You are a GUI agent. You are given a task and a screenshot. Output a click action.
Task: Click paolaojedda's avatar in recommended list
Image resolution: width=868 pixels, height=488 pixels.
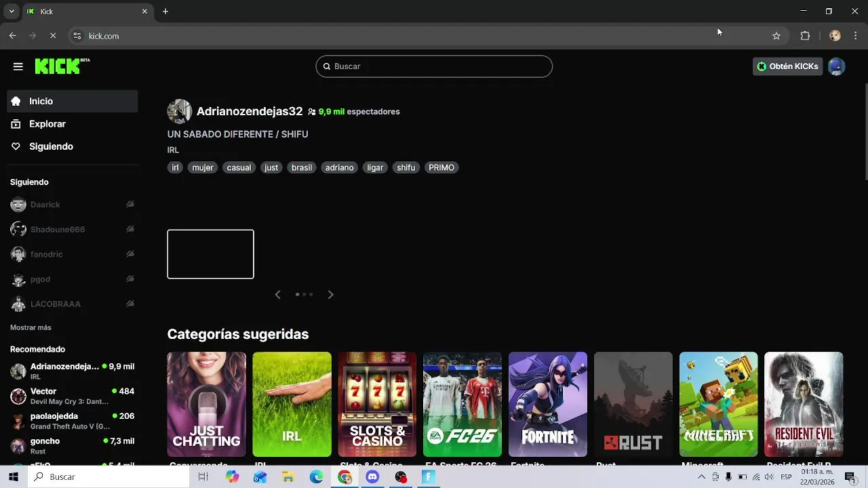click(18, 421)
